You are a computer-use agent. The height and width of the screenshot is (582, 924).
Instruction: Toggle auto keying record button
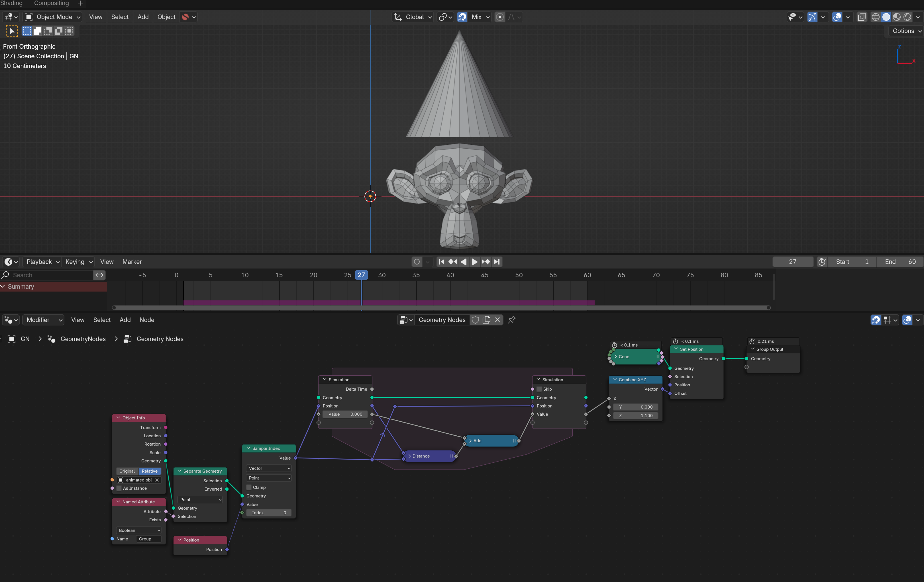click(417, 262)
